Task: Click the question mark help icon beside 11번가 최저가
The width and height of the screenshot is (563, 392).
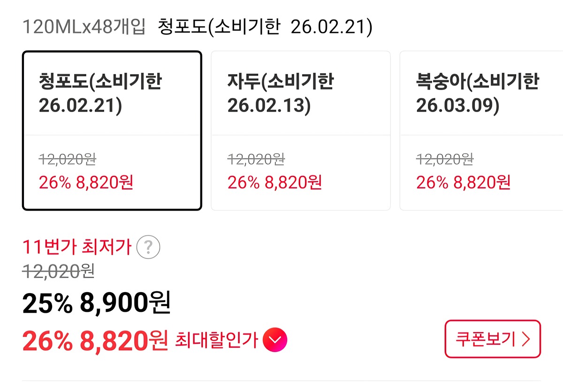Action: 148,247
